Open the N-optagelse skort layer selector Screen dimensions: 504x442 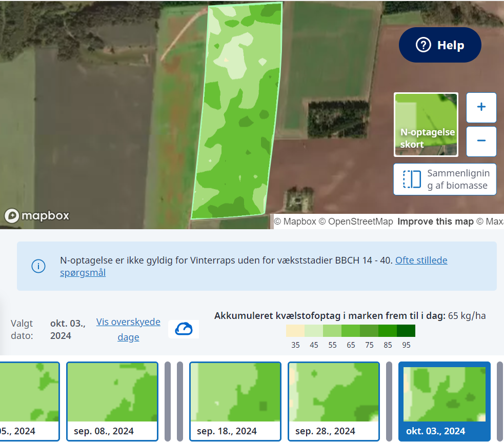[426, 125]
